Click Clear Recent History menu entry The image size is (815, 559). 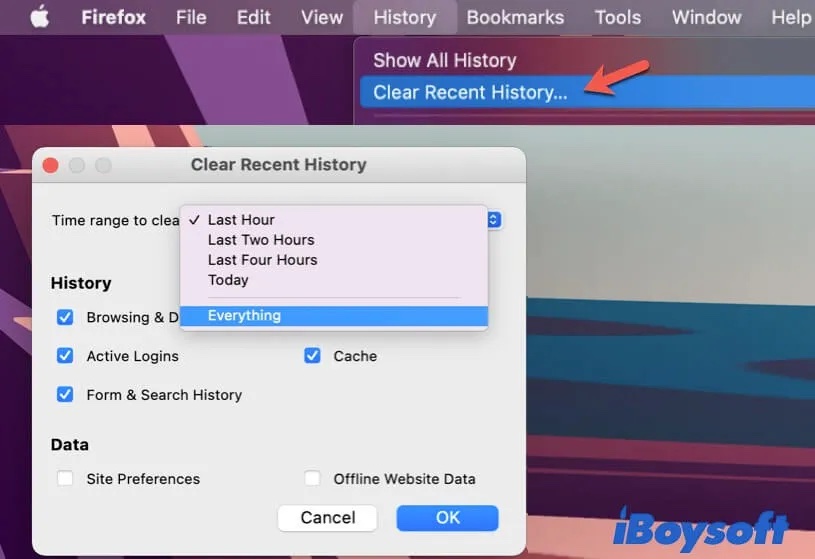(x=470, y=92)
